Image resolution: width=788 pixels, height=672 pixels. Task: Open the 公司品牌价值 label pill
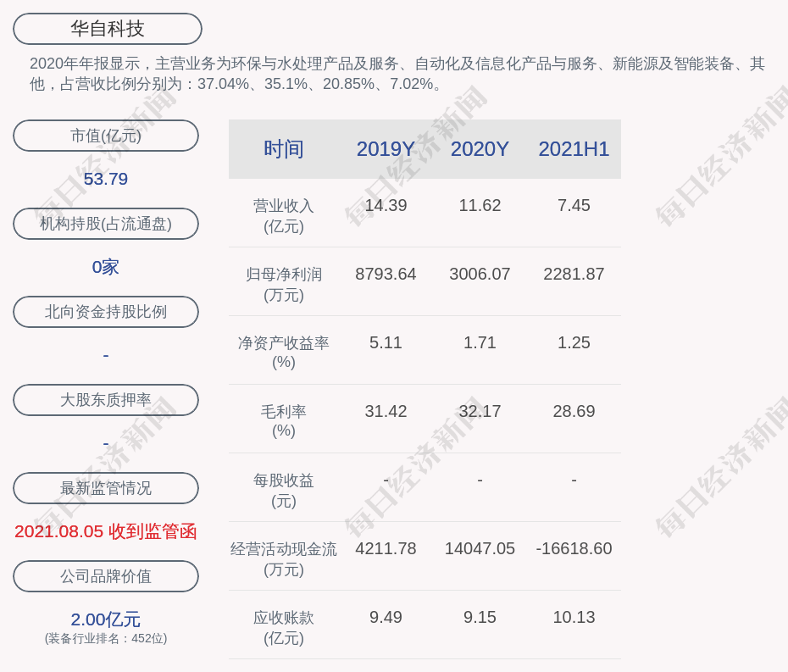106,576
